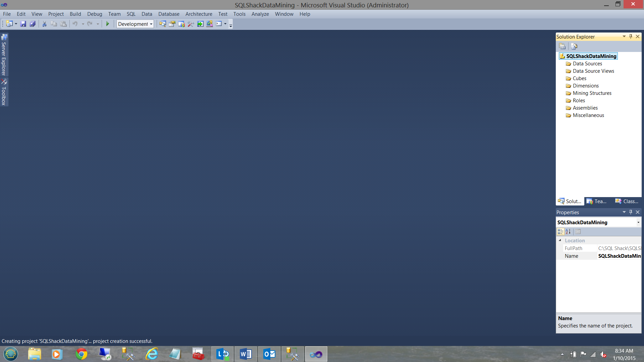Click the Properties icon in Solution Explorer toolbar

point(562,46)
